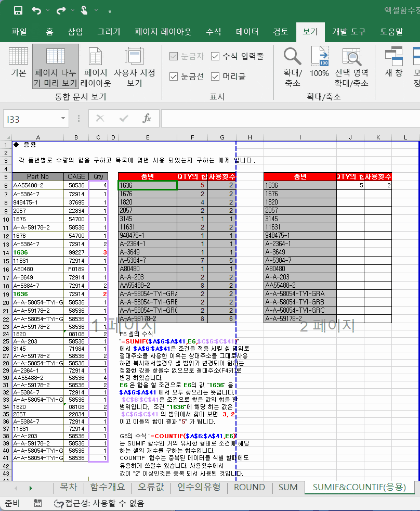The image size is (420, 511).
Task: Click the Save icon in quick access toolbar
Action: (x=18, y=10)
